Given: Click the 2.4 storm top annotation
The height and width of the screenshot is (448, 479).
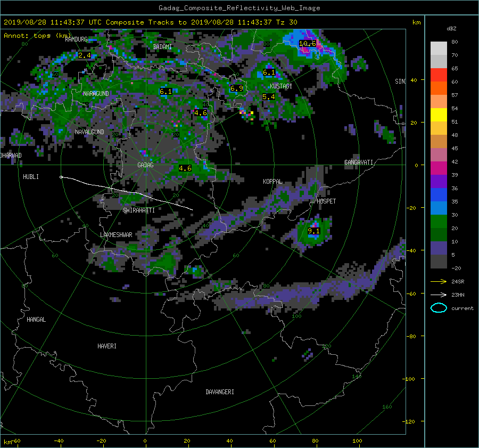Looking at the screenshot, I should click(x=85, y=55).
